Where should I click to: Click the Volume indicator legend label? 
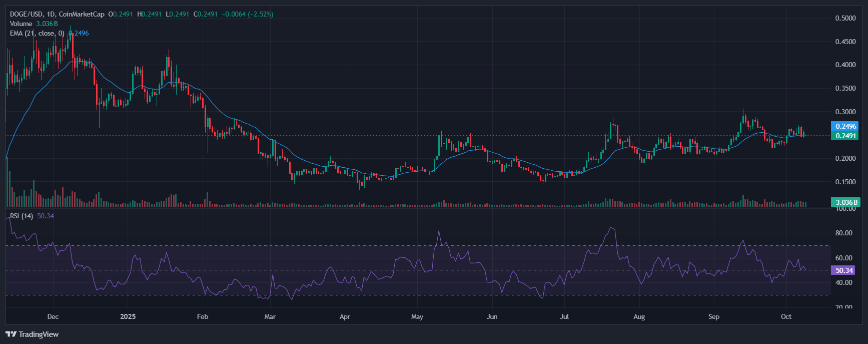pyautogui.click(x=21, y=24)
